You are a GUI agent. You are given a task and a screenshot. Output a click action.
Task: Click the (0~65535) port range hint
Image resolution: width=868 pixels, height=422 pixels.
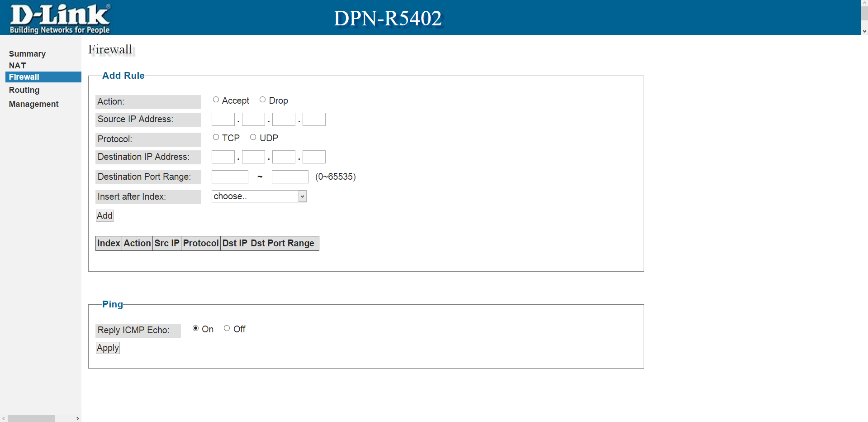coord(336,177)
